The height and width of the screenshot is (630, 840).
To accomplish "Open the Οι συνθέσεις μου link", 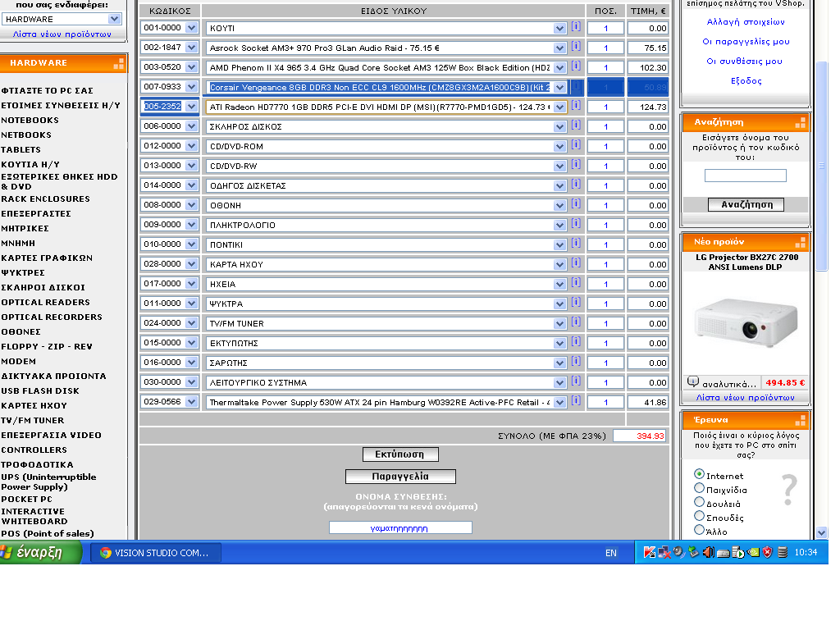I will pyautogui.click(x=745, y=61).
